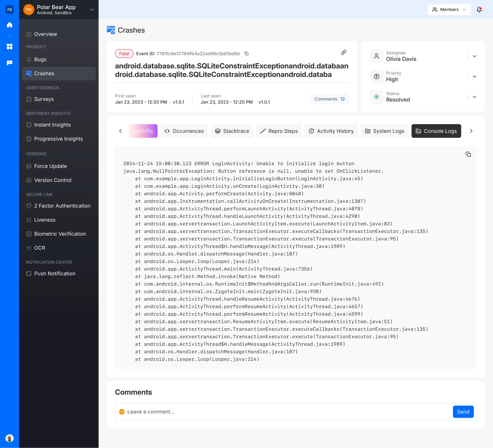Expand the Polar Bear App switcher
Viewport: 493px width, 448px height.
92,10
